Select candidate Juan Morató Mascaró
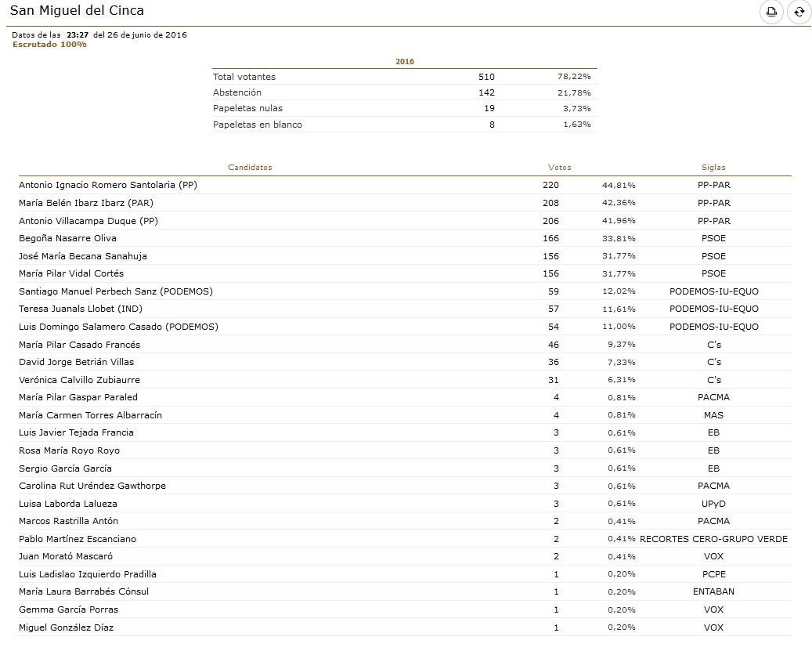 (65, 556)
